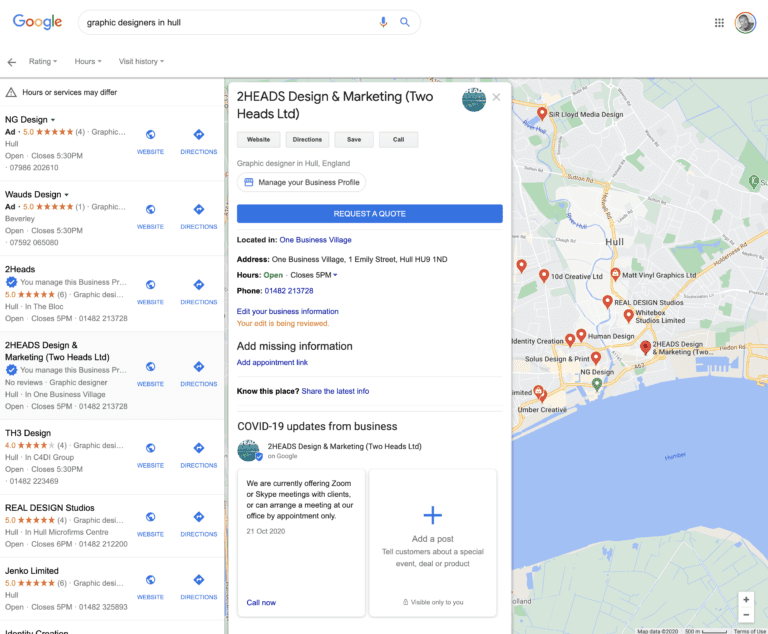Expand the NG Design ad dropdown arrow

point(53,120)
